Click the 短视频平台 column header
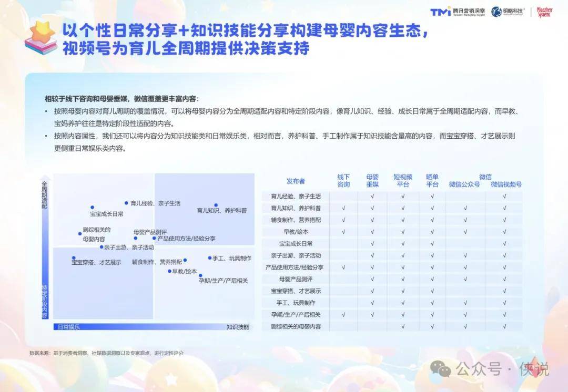This screenshot has height=392, width=568. tap(403, 181)
